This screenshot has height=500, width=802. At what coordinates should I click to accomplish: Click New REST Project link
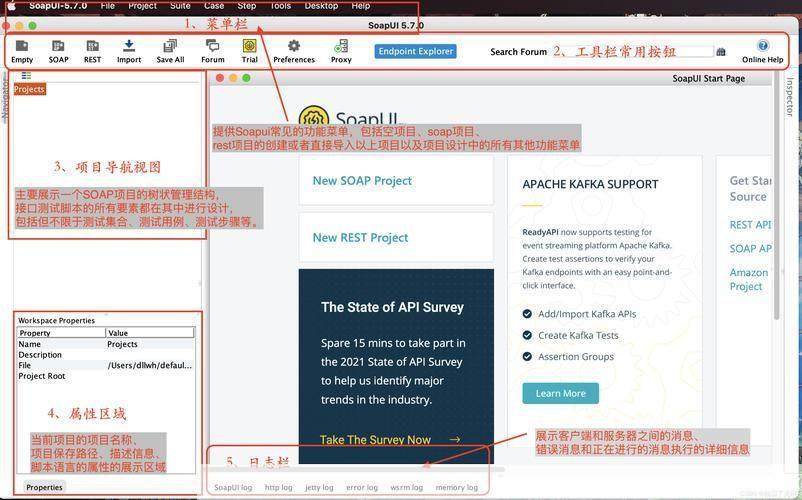pyautogui.click(x=361, y=238)
